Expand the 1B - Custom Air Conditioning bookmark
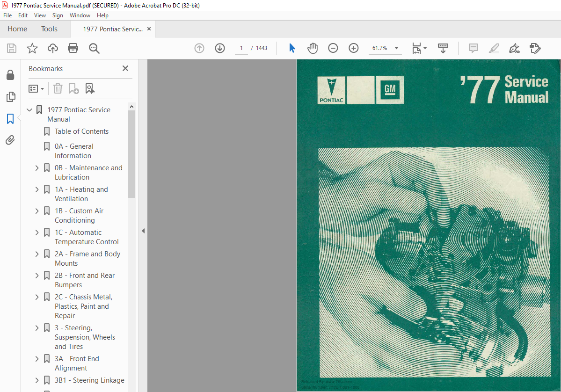This screenshot has width=561, height=392. pyautogui.click(x=37, y=211)
